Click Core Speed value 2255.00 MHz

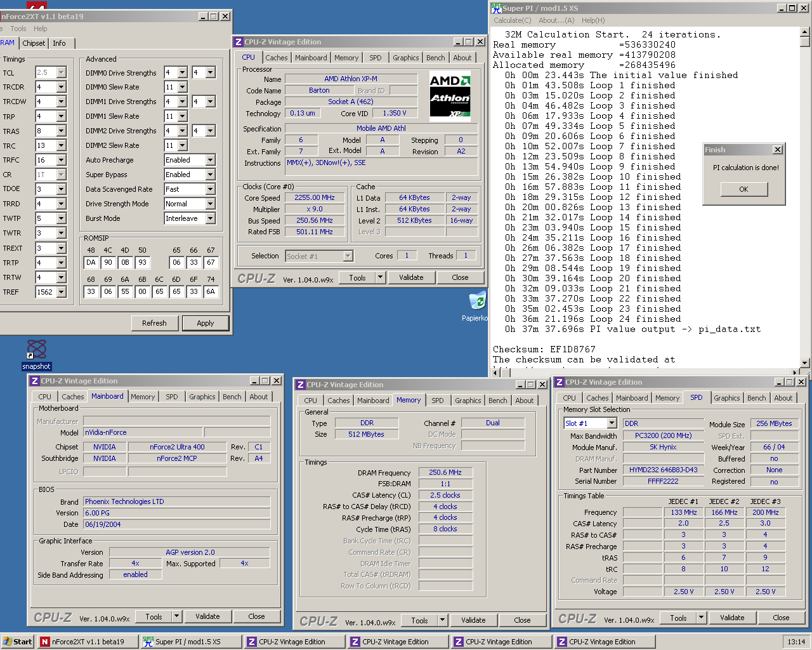click(315, 197)
